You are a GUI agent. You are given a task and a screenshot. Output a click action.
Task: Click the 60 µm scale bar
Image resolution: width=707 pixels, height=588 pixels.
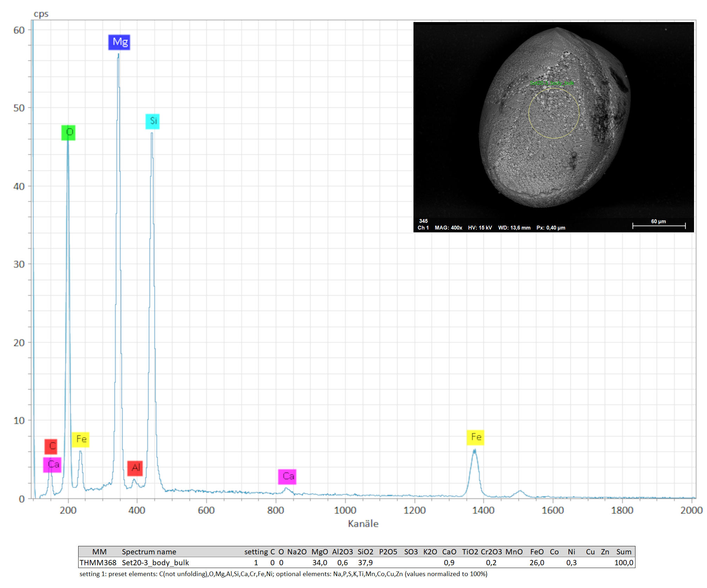[659, 225]
